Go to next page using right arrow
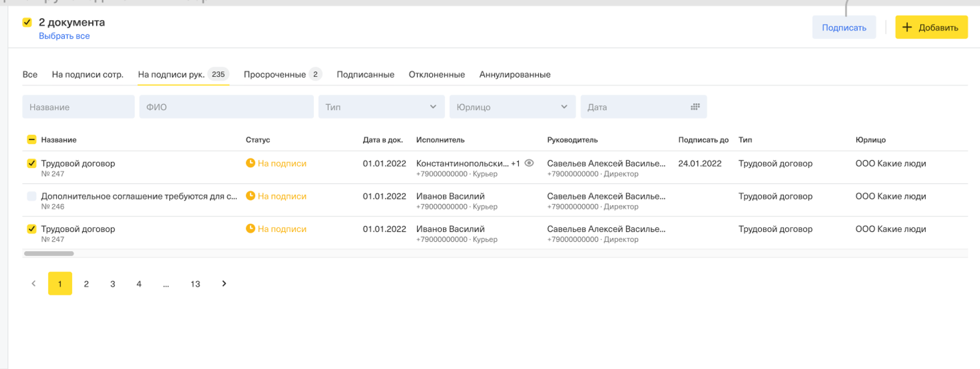The height and width of the screenshot is (369, 980). point(224,284)
